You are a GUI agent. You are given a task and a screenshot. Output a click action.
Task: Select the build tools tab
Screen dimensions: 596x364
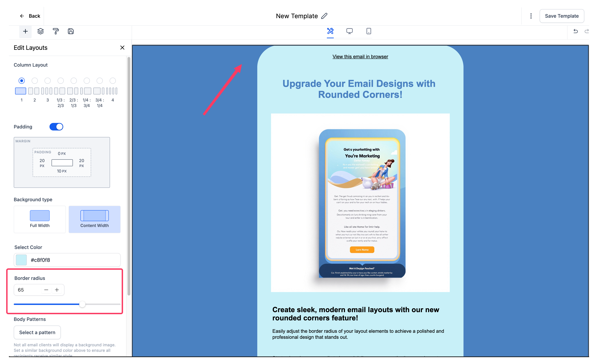pos(330,31)
